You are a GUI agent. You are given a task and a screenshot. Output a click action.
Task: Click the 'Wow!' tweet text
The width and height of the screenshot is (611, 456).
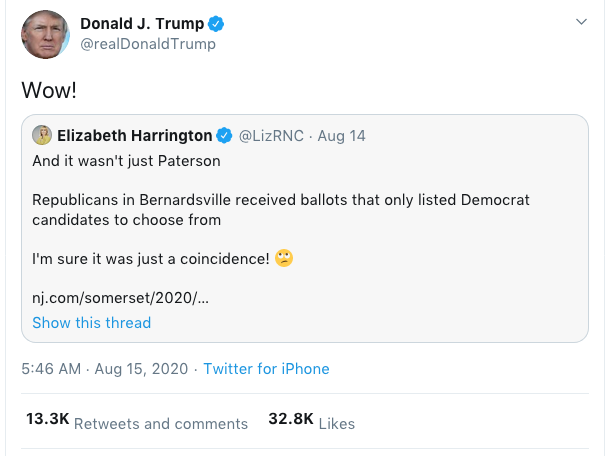49,90
